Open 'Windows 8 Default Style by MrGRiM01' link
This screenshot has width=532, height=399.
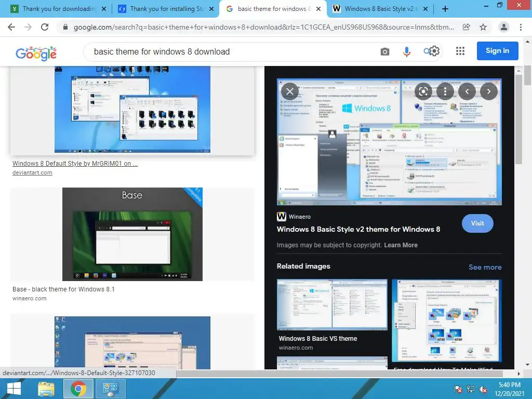(x=75, y=163)
